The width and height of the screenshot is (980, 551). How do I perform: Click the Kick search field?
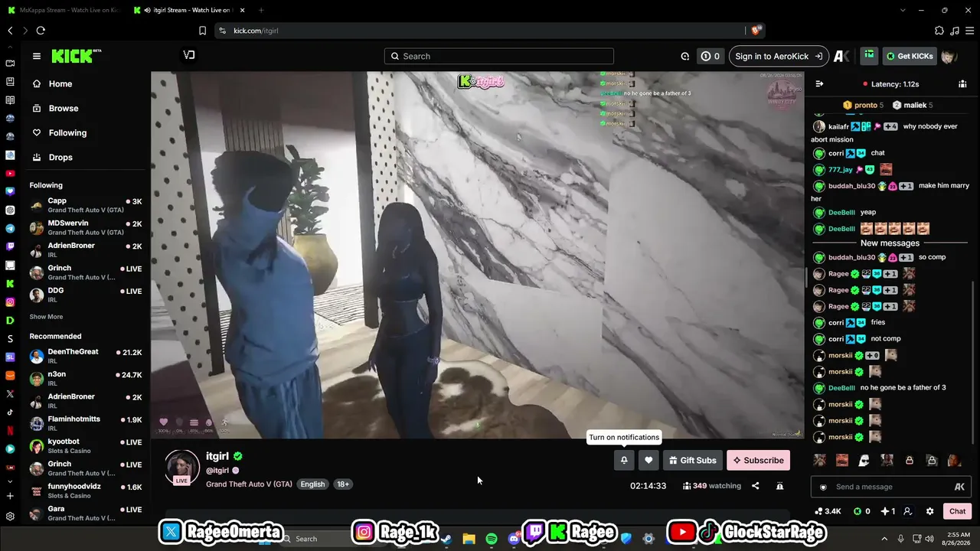(x=499, y=56)
